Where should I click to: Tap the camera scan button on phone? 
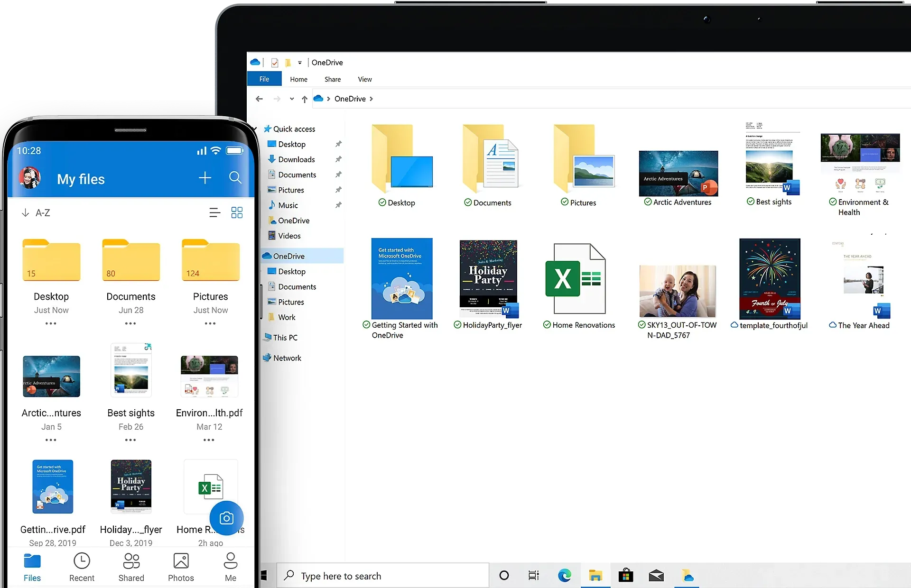coord(226,518)
